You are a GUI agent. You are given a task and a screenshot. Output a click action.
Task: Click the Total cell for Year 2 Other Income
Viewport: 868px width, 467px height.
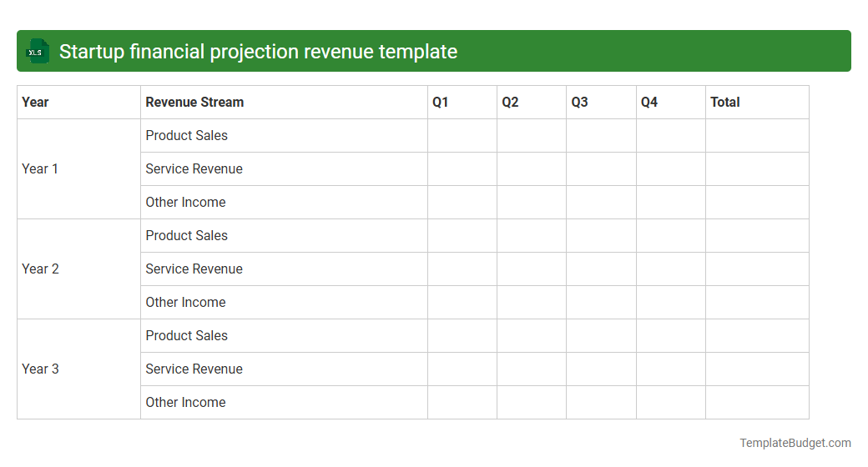(757, 302)
